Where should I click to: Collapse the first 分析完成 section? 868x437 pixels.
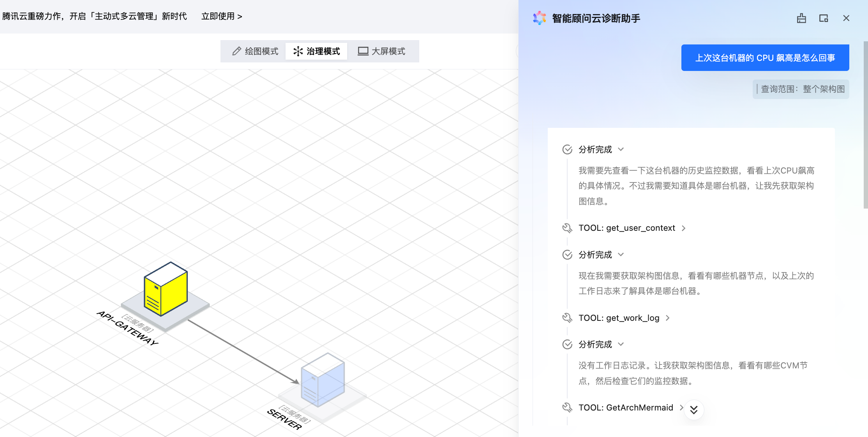(621, 150)
